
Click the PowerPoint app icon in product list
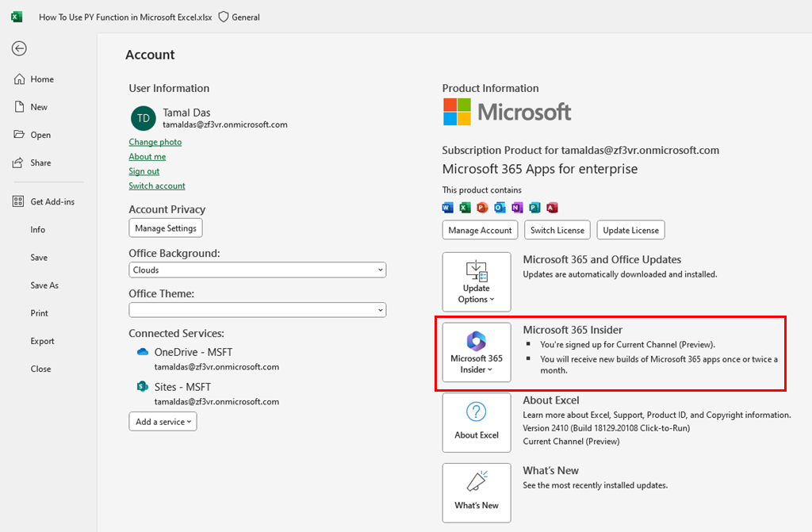coord(482,208)
